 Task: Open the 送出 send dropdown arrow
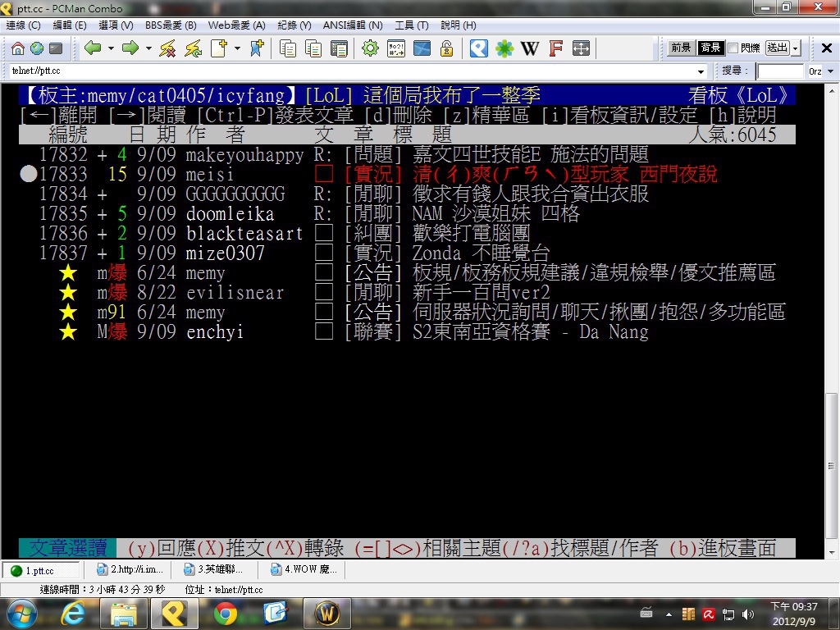[796, 48]
